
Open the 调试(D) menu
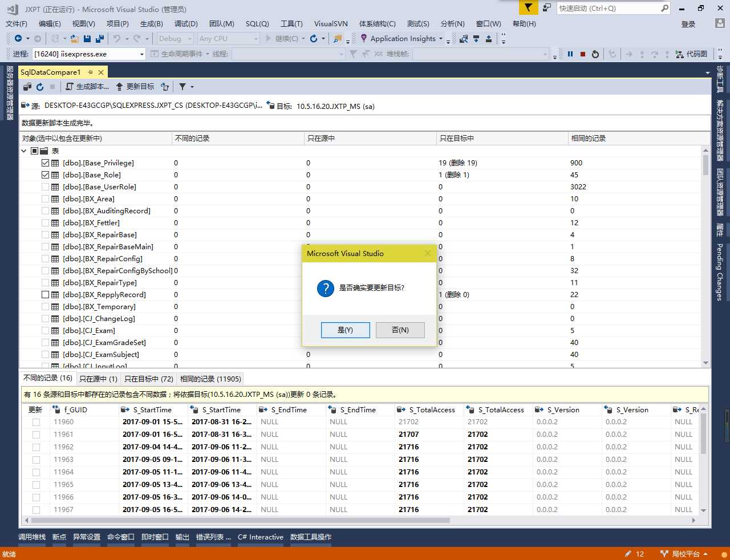click(186, 23)
